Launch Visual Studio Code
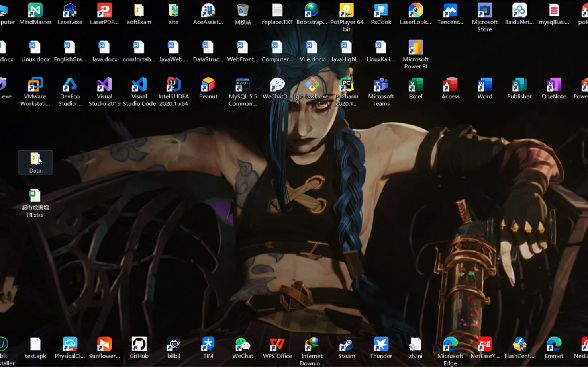Screen dimensions: 588x367 (x=139, y=92)
